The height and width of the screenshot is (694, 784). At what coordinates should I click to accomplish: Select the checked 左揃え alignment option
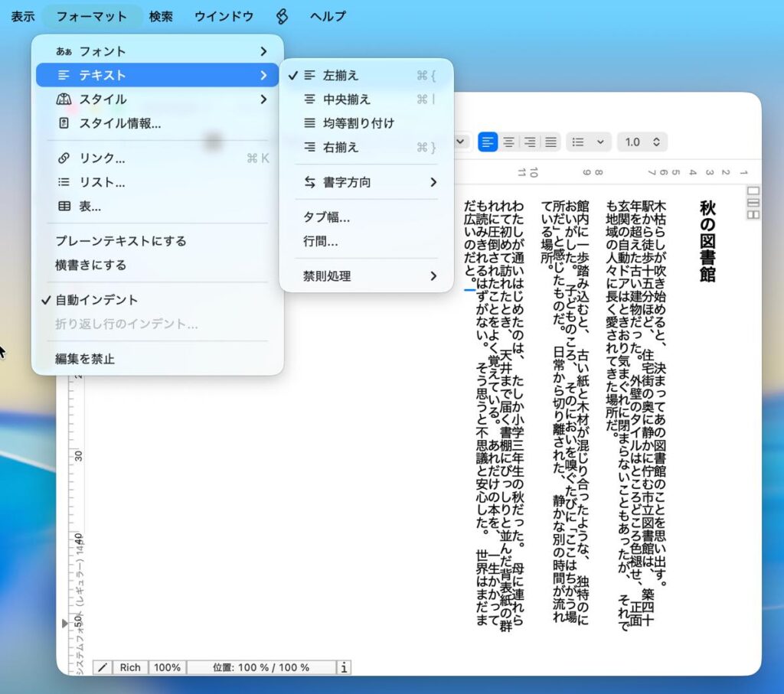tap(341, 76)
